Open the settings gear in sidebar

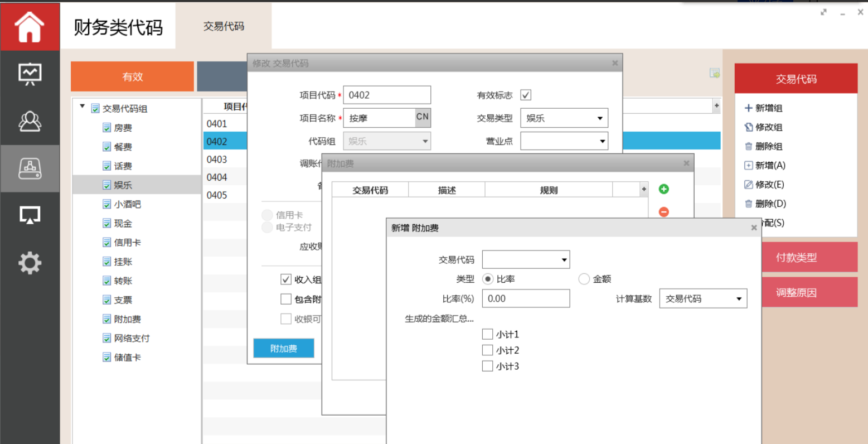click(x=30, y=263)
